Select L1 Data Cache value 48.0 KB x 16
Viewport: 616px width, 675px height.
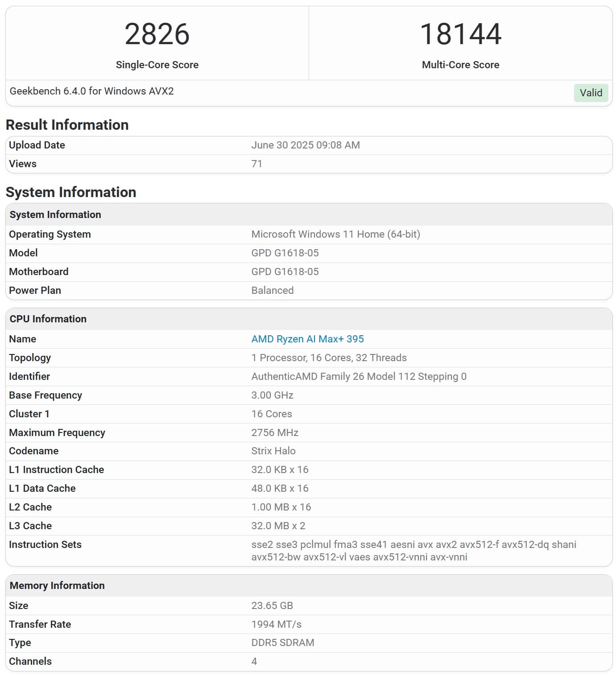click(280, 488)
